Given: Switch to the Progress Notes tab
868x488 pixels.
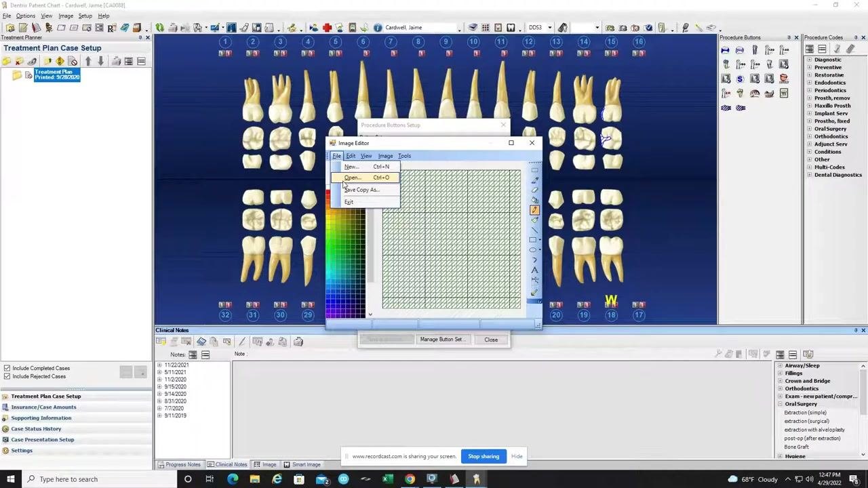Looking at the screenshot, I should pyautogui.click(x=179, y=465).
